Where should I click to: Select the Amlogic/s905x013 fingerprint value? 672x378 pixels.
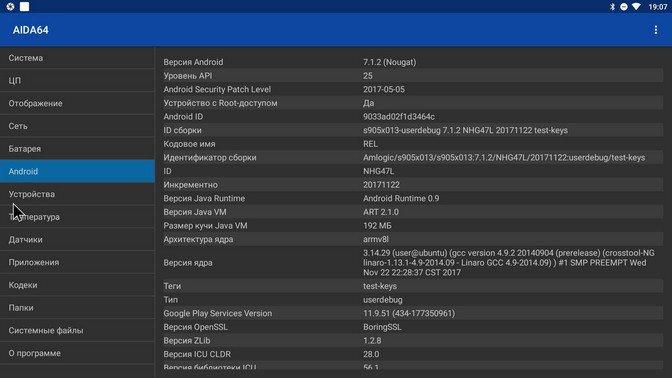click(504, 158)
